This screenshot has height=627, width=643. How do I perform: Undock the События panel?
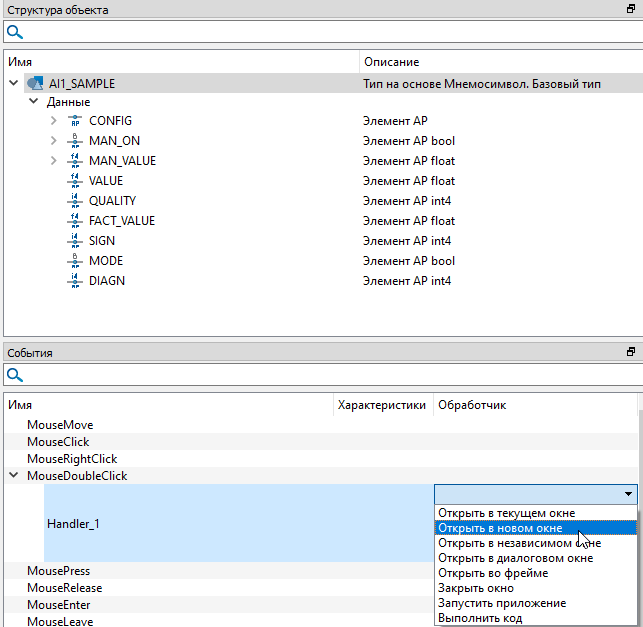(x=631, y=352)
